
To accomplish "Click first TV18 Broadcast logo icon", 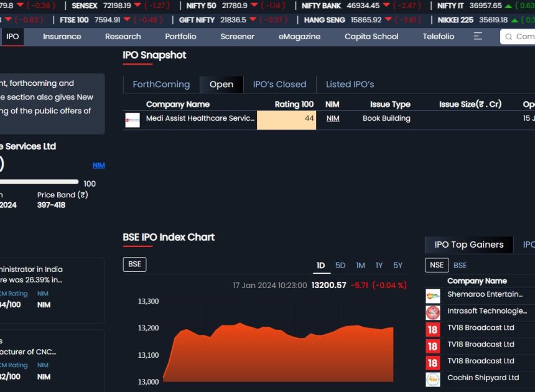I will (x=432, y=330).
